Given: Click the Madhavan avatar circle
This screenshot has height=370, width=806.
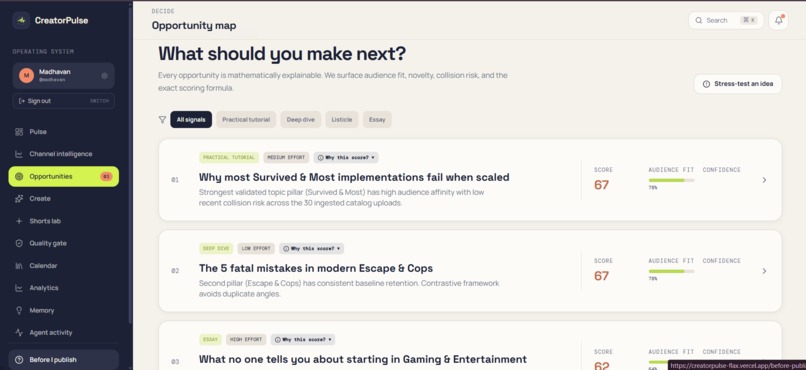Looking at the screenshot, I should (26, 76).
